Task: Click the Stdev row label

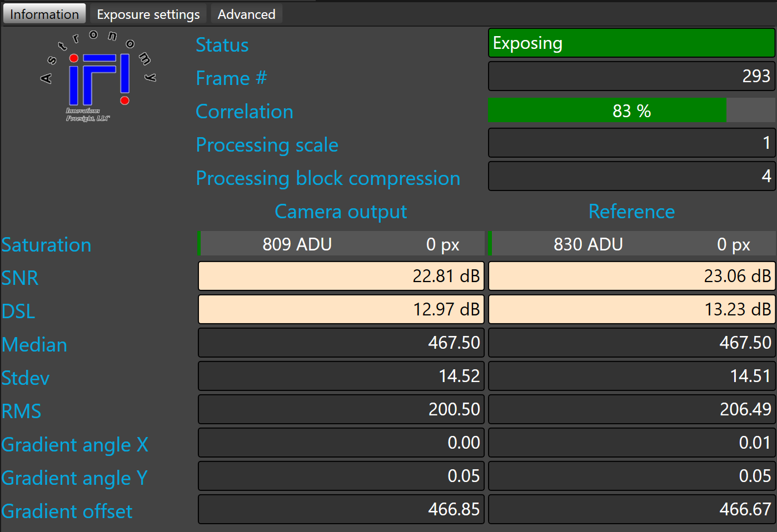Action: tap(25, 378)
